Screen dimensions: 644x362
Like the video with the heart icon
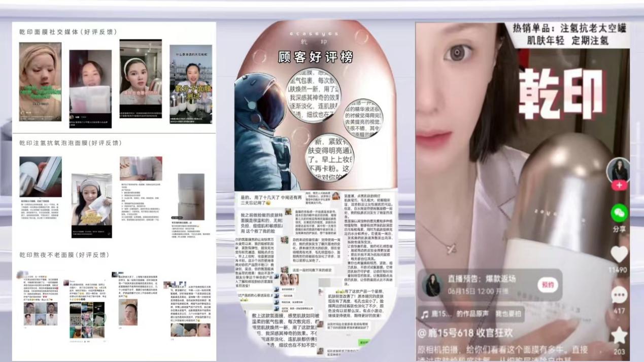[x=619, y=254]
